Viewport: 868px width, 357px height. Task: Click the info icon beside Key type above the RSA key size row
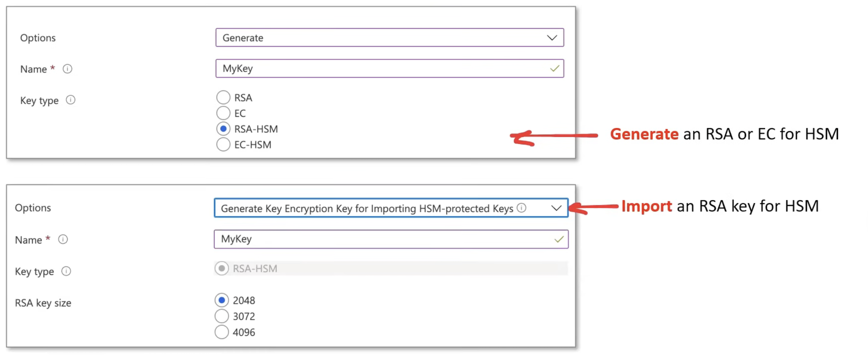(66, 271)
